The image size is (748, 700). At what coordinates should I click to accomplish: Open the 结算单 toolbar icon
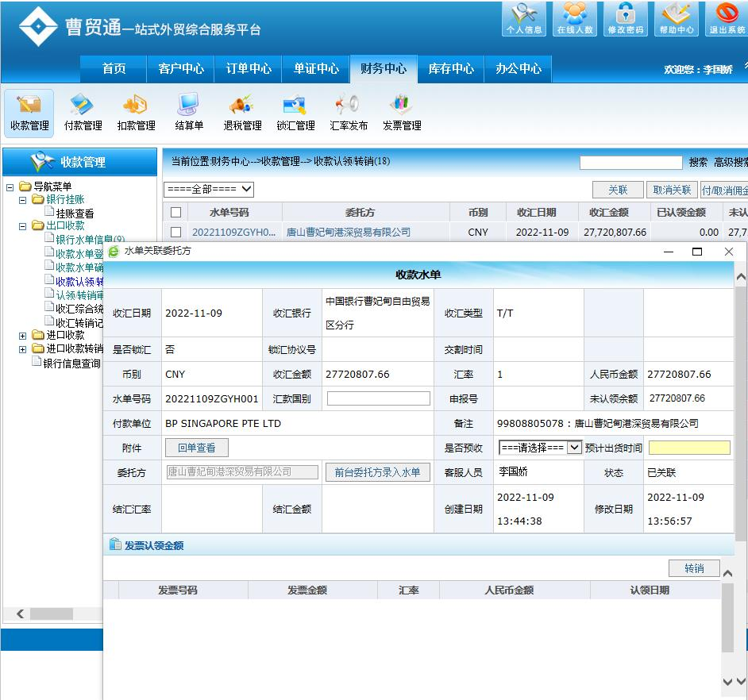pyautogui.click(x=189, y=113)
